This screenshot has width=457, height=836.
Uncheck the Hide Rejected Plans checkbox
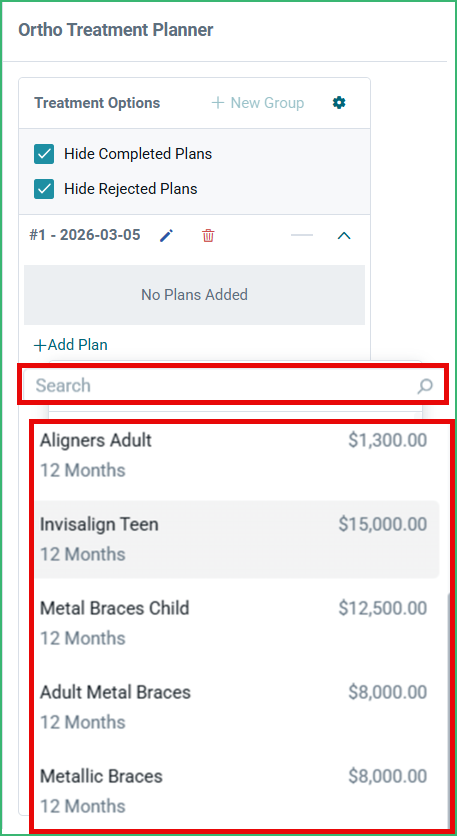point(44,189)
